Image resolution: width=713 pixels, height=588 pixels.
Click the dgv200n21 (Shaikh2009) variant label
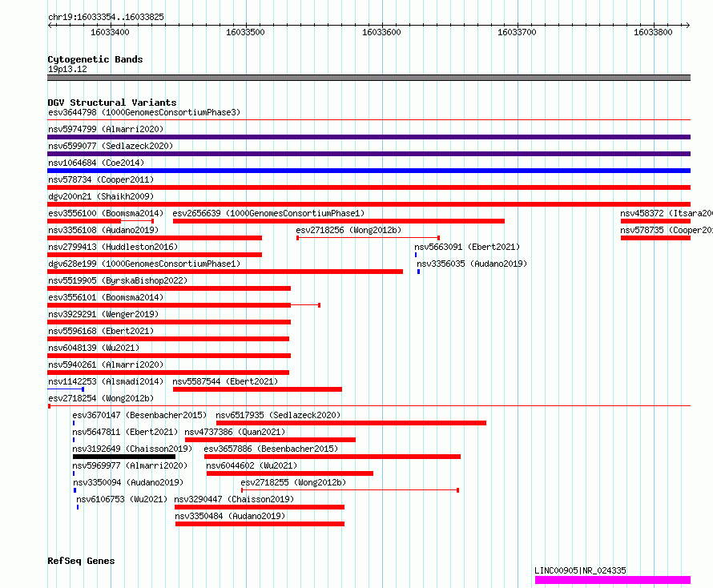point(101,196)
